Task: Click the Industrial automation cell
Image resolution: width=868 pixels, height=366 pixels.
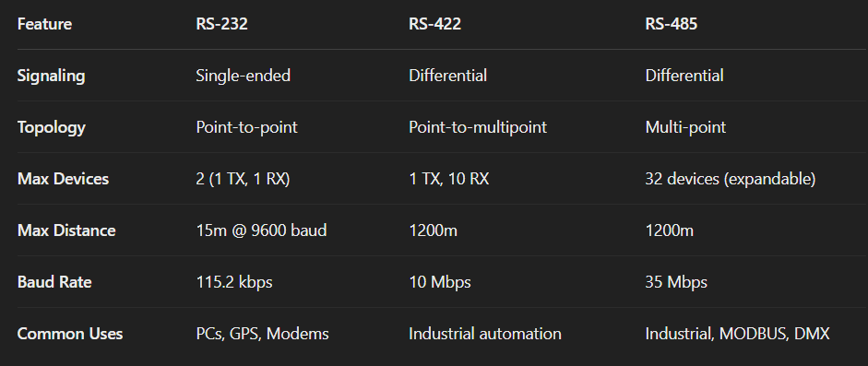Action: 485,334
